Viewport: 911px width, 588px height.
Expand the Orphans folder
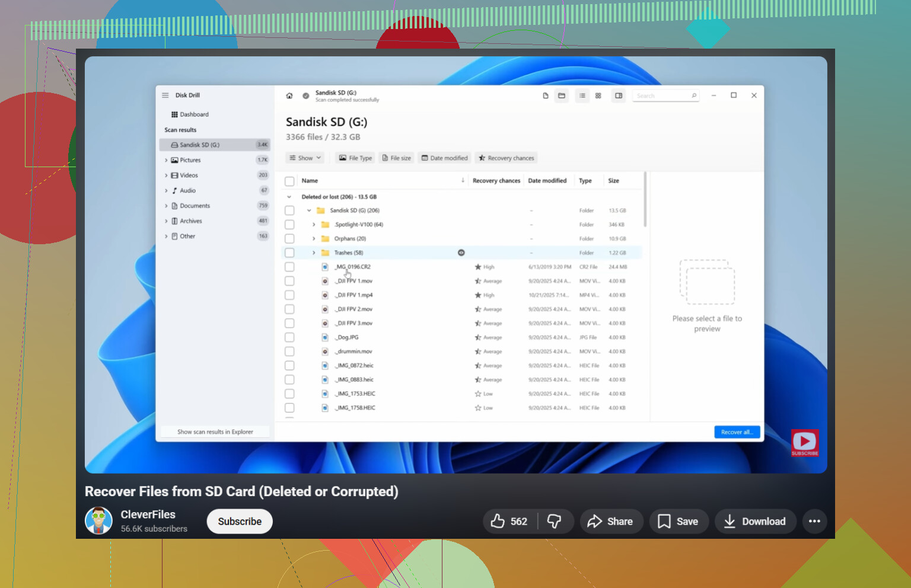pyautogui.click(x=314, y=239)
